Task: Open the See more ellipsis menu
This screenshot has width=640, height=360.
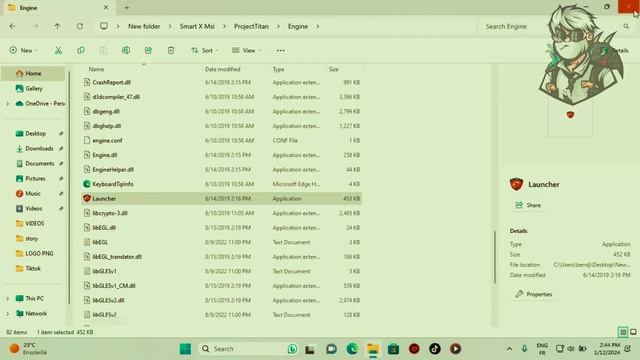Action: point(280,51)
